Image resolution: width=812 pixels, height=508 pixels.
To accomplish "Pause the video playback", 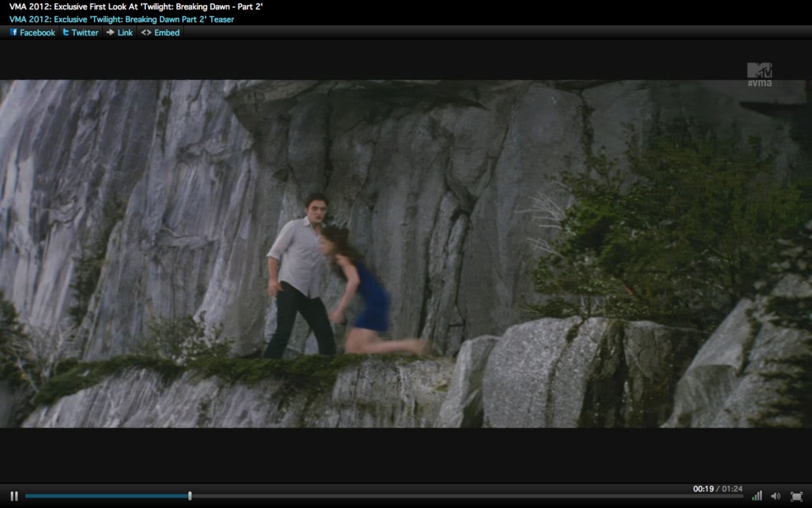I will 14,496.
